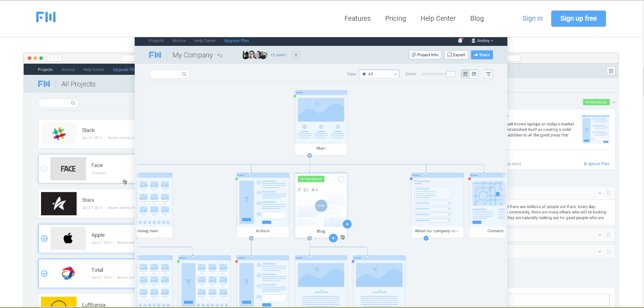Open notifications via the bell icon

click(460, 41)
